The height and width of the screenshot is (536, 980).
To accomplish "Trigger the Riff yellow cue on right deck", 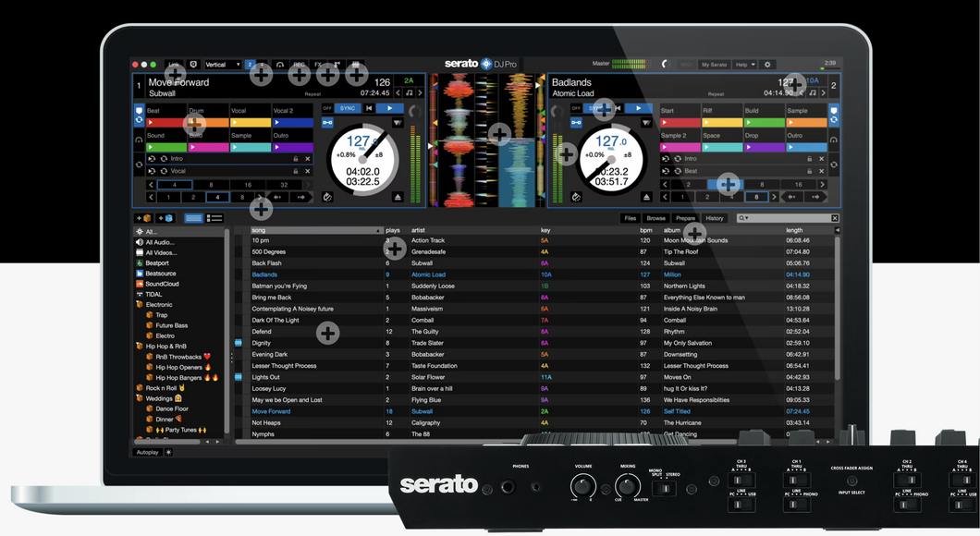I will [722, 122].
